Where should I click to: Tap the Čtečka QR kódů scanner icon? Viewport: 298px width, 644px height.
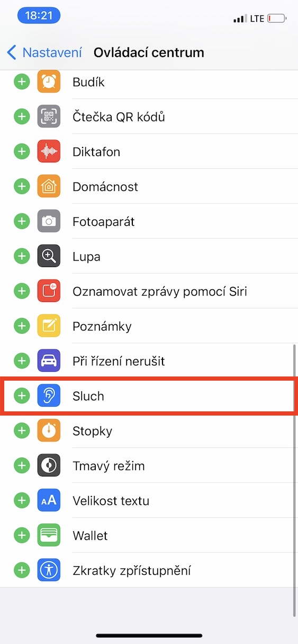tap(49, 117)
